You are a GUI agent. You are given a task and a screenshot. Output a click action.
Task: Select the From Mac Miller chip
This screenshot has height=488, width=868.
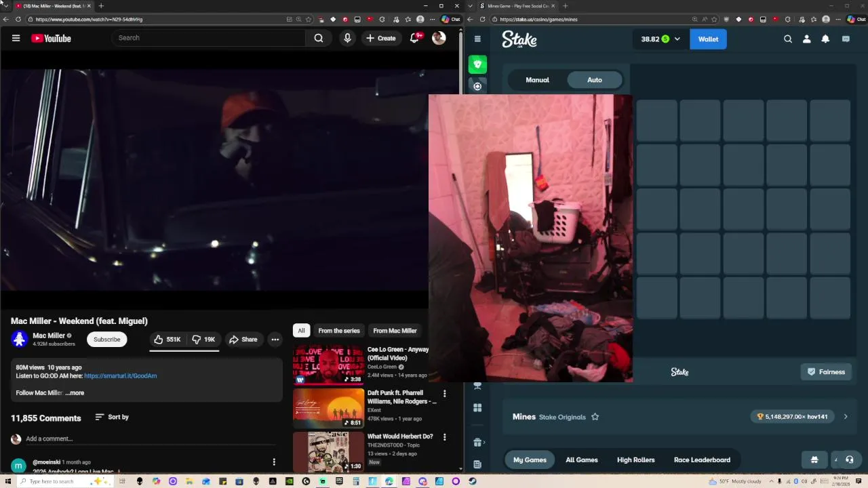pos(395,330)
